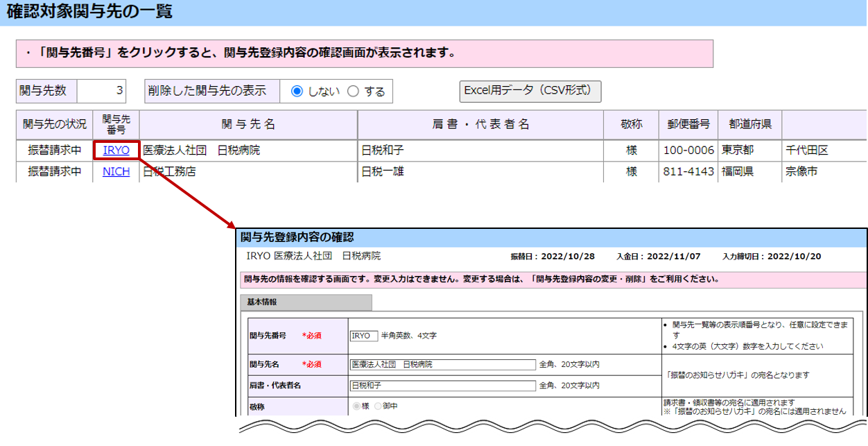Click the Excel用データ（CSV形式） button
This screenshot has width=868, height=446.
[x=530, y=90]
